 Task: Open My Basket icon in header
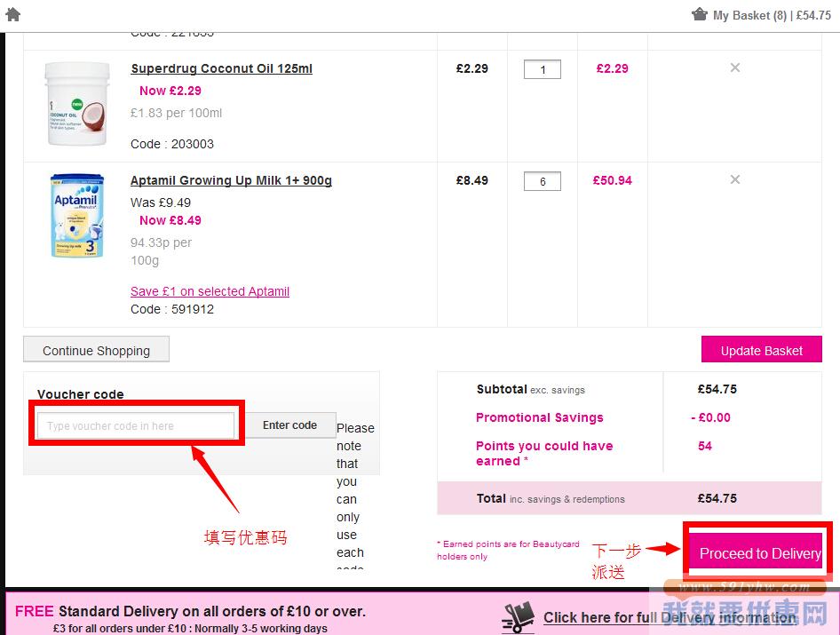click(x=699, y=14)
